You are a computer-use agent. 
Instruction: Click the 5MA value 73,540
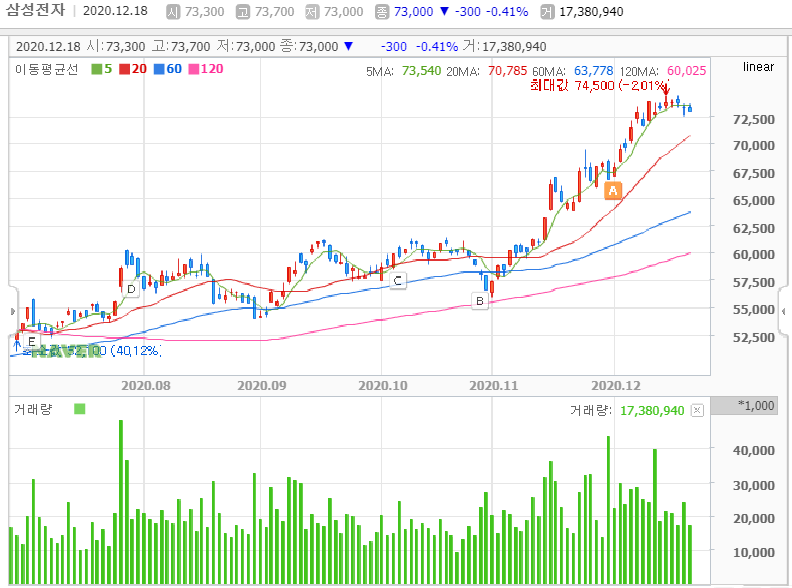[x=421, y=71]
